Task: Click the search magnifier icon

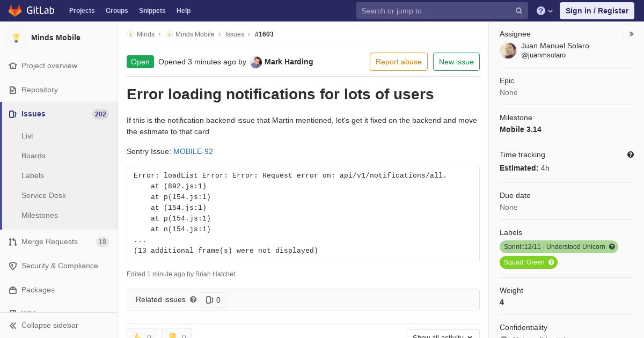Action: [x=518, y=11]
